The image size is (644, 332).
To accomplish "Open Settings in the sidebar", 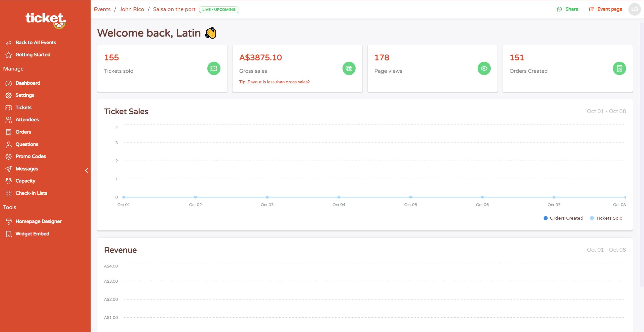I will [x=25, y=95].
